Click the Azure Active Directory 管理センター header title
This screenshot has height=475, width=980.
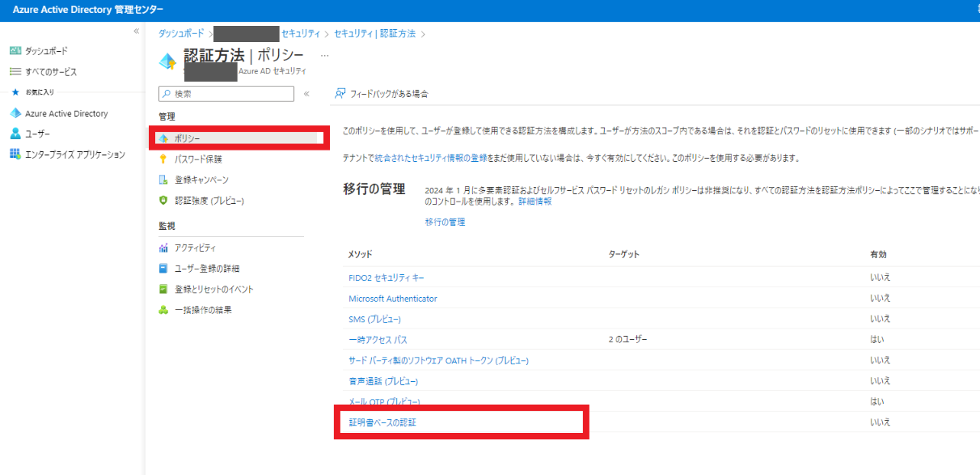pyautogui.click(x=88, y=10)
